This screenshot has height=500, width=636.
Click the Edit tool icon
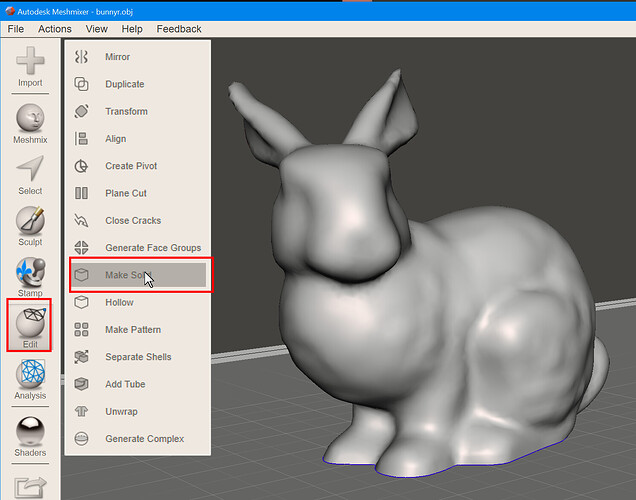coord(30,322)
